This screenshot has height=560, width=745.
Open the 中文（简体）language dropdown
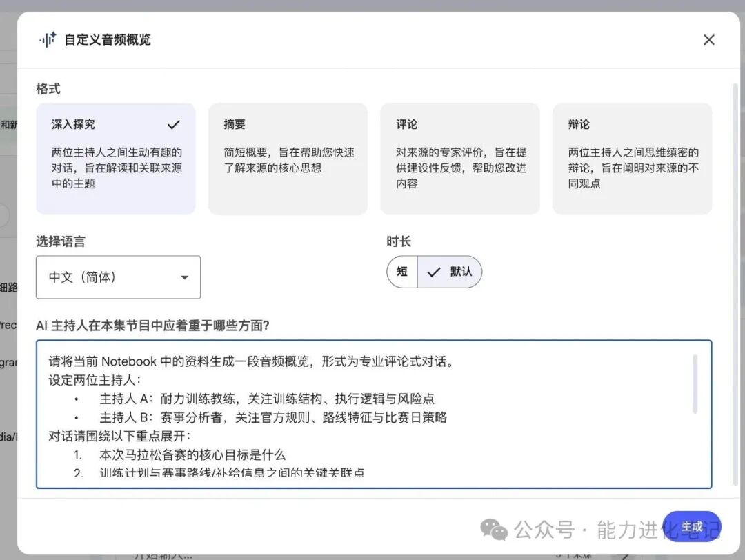pyautogui.click(x=118, y=277)
